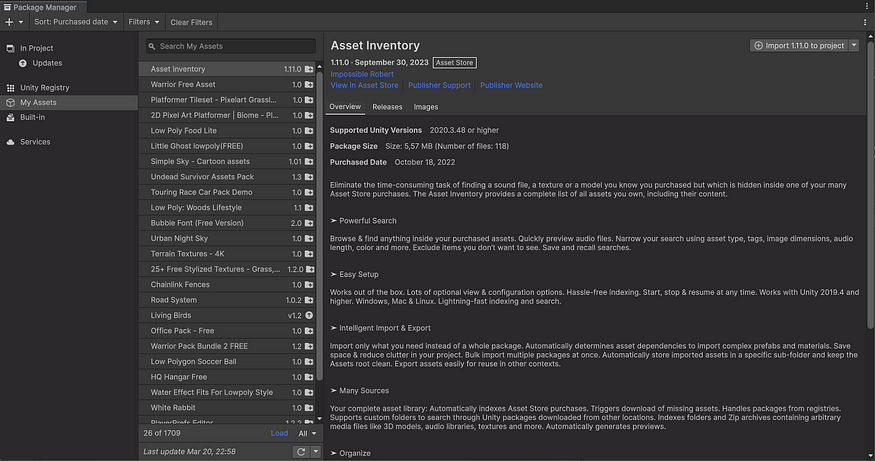Viewport: 875px width, 461px height.
Task: Expand the Filters dropdown
Action: pos(143,22)
